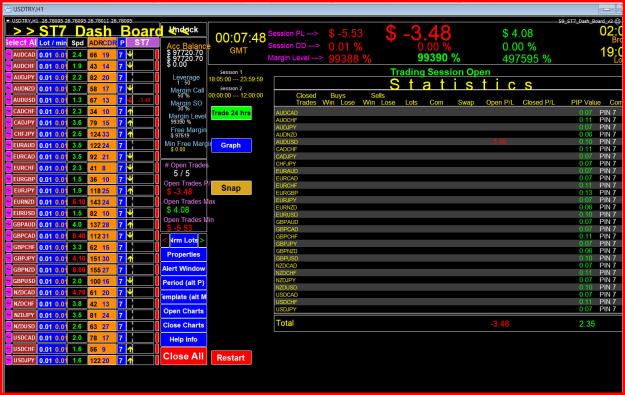Click the AUDCHF yellow down-arrow signal icon
This screenshot has width=625, height=395.
[130, 66]
